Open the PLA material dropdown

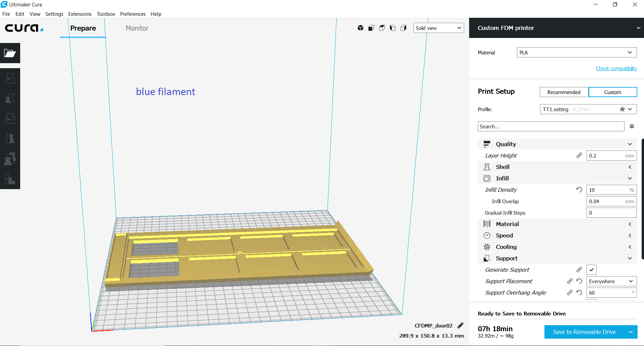tap(577, 52)
